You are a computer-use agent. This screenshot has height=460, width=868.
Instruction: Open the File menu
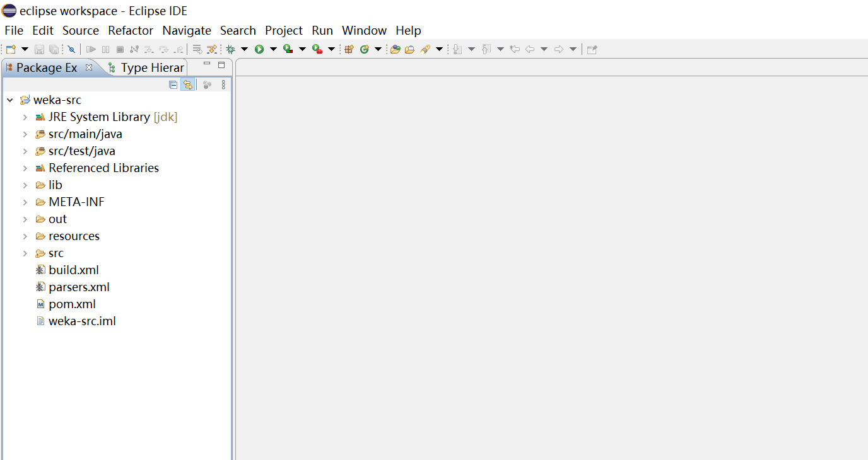point(14,30)
